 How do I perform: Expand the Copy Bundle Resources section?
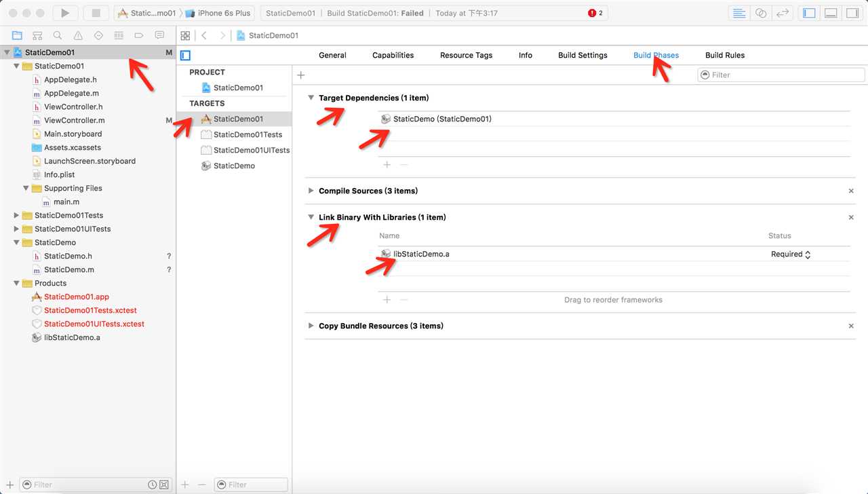point(311,326)
